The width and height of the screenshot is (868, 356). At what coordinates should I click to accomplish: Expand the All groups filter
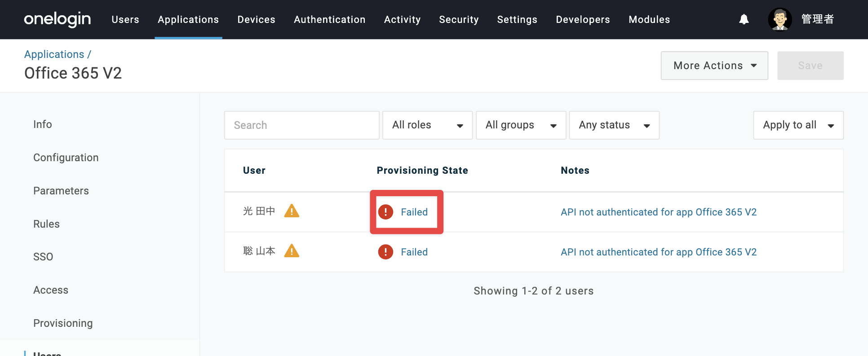521,125
